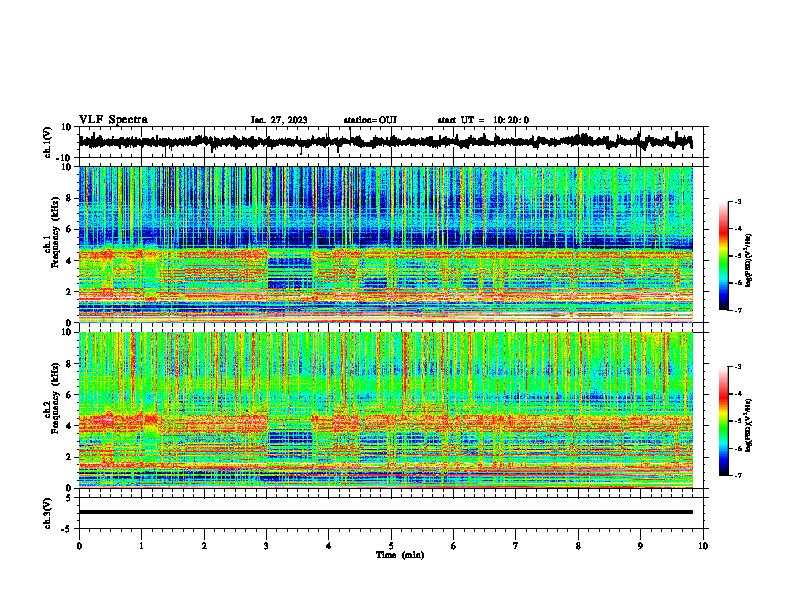Click the ch.2 'Frequency (kHz)' axis label

(x=55, y=398)
